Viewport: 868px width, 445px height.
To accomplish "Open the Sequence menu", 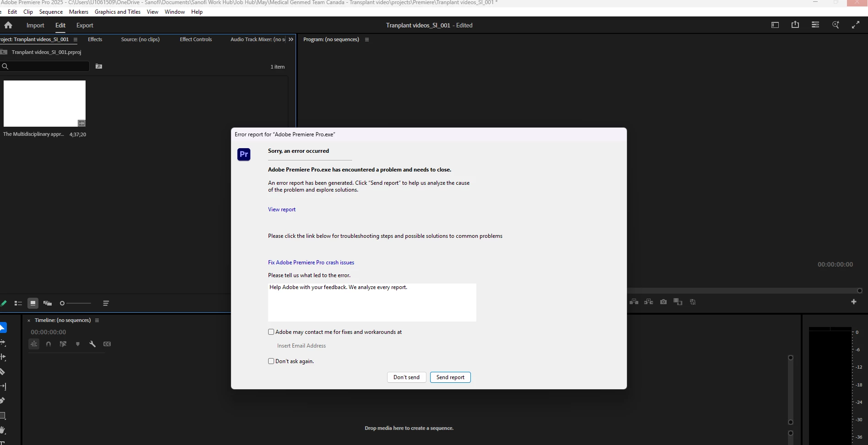I will (51, 12).
